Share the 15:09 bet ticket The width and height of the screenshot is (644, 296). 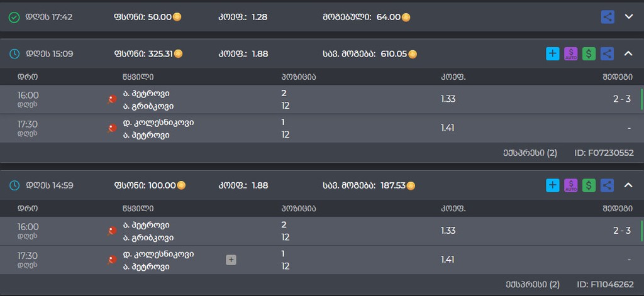coord(607,54)
